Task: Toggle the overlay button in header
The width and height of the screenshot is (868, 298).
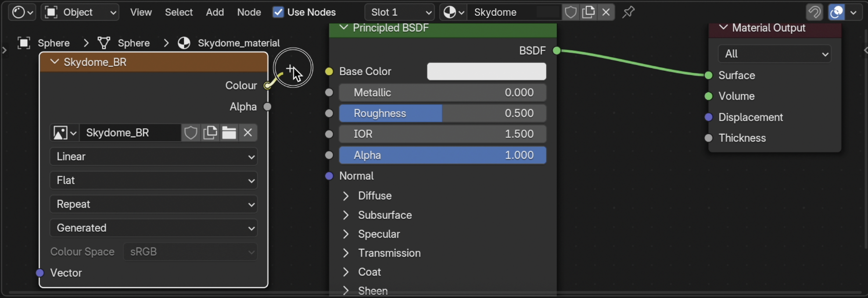Action: tap(836, 12)
